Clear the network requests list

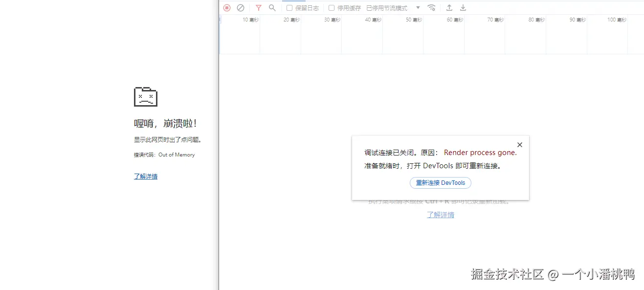[240, 7]
